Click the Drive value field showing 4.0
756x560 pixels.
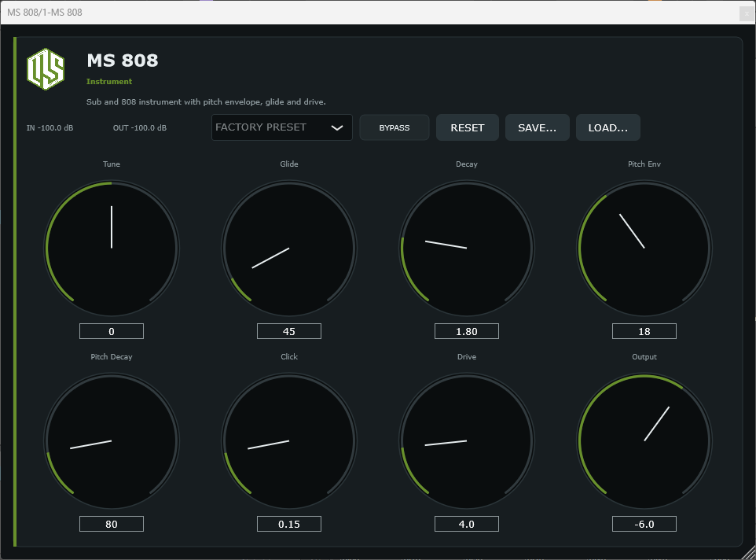point(467,524)
